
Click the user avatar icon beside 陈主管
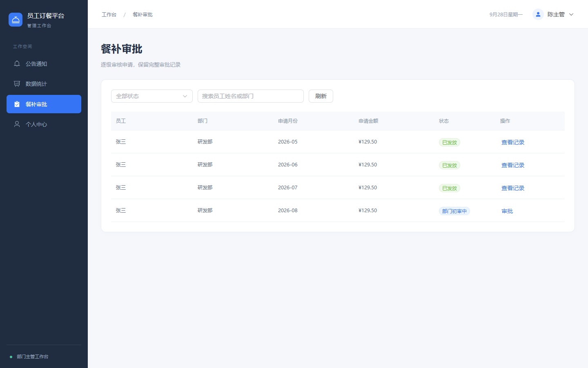[x=538, y=14]
